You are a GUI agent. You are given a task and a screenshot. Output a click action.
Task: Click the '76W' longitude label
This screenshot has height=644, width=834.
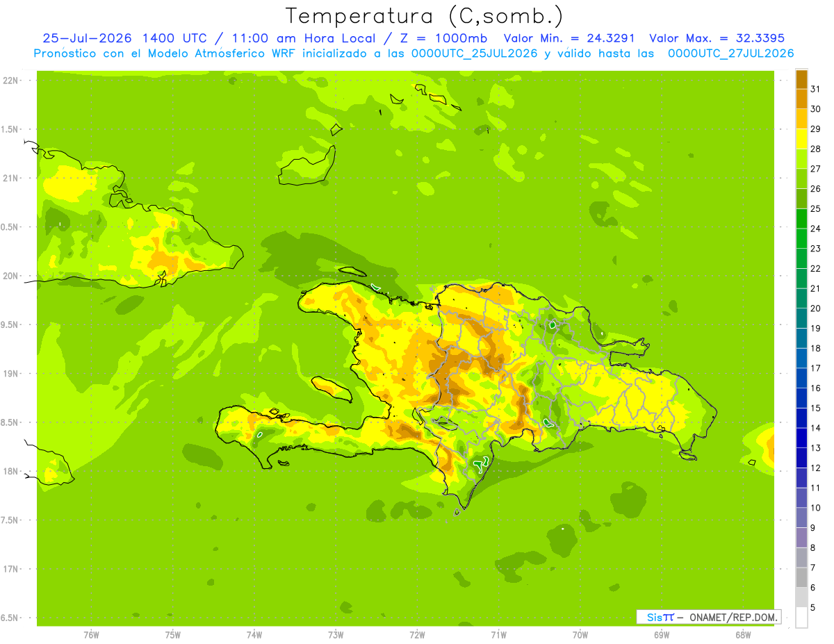pos(91,635)
